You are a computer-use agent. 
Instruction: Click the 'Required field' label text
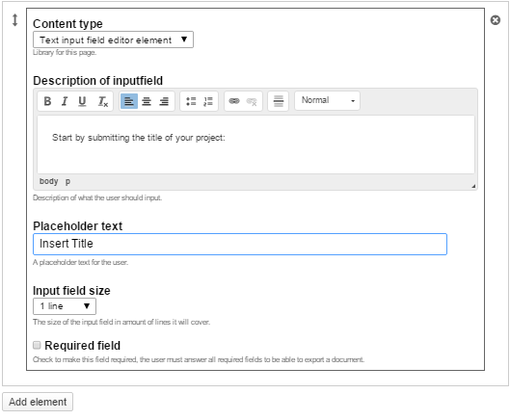click(83, 345)
